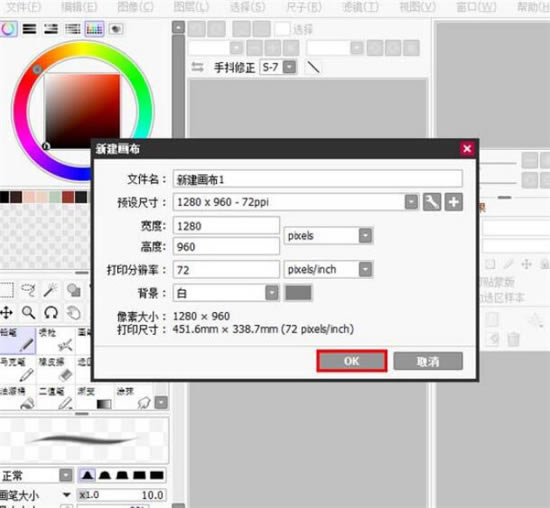Click the background color preview swatch
Viewport: 550px width, 508px height.
pyautogui.click(x=298, y=293)
